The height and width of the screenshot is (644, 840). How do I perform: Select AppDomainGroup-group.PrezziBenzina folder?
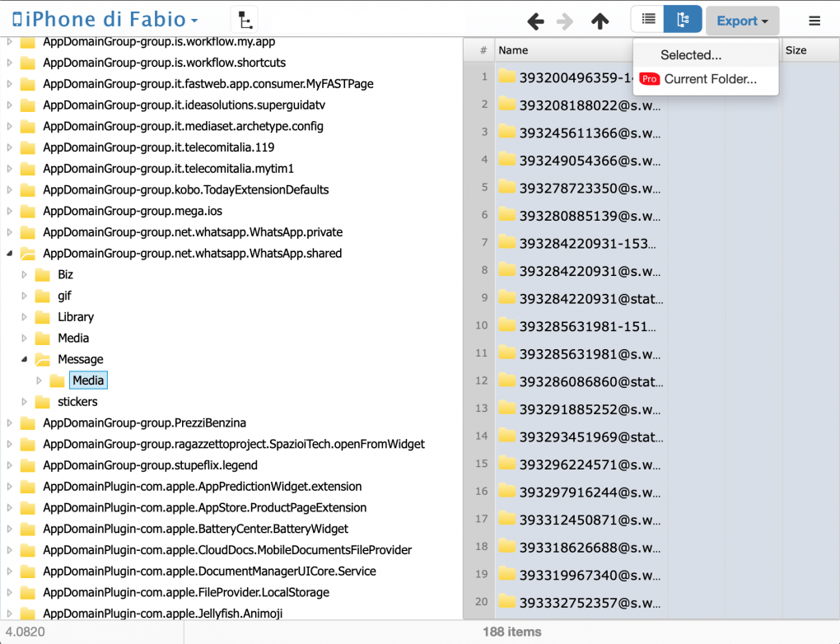coord(144,422)
